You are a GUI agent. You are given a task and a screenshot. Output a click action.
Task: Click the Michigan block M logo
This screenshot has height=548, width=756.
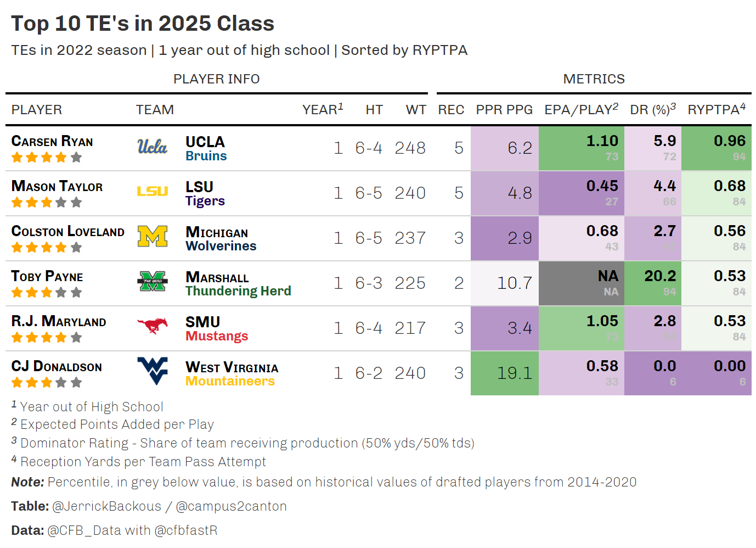[x=152, y=237]
